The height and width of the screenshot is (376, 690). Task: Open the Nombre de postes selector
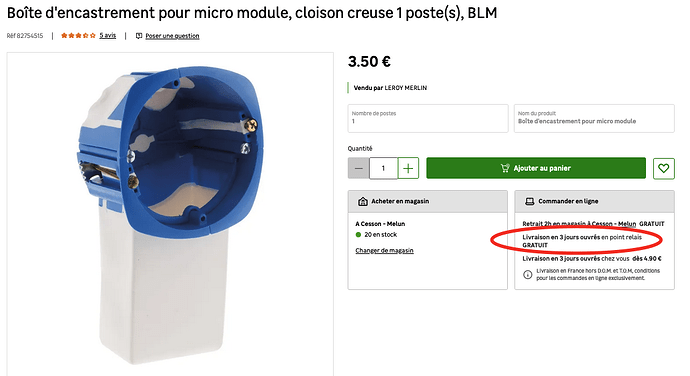click(x=428, y=118)
